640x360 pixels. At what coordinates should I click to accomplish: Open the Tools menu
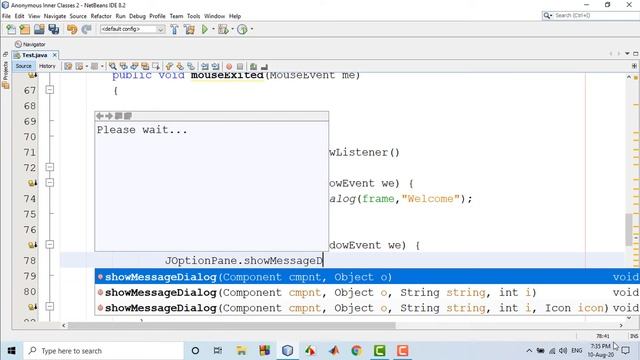coord(193,16)
